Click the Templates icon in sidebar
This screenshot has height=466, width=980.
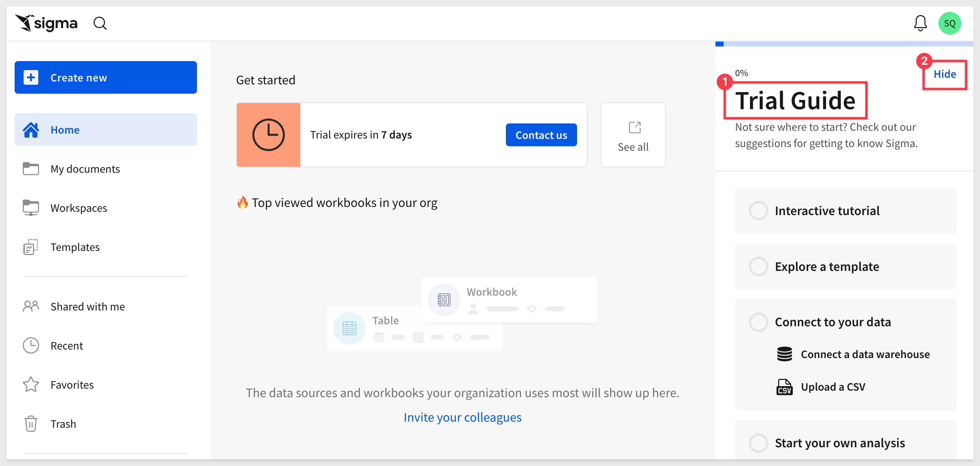31,247
